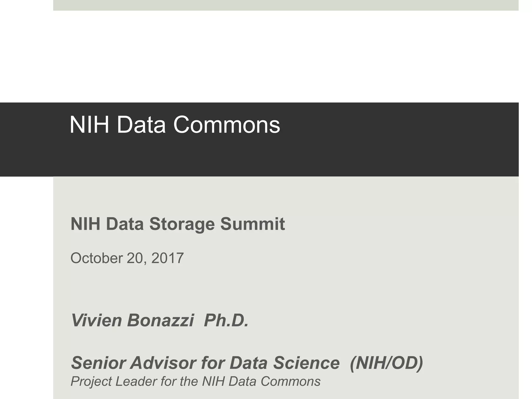Click the year "2017" in the date
The height and width of the screenshot is (399, 532).
click(x=168, y=258)
